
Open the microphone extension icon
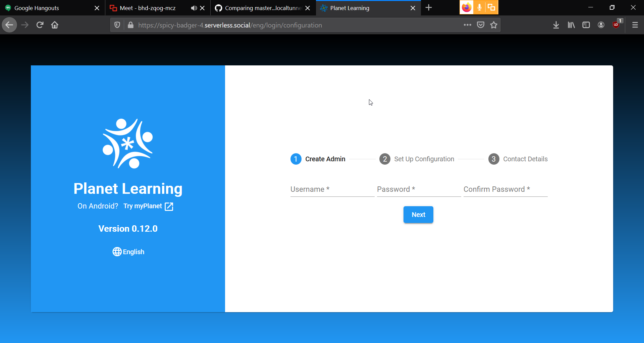pos(479,7)
